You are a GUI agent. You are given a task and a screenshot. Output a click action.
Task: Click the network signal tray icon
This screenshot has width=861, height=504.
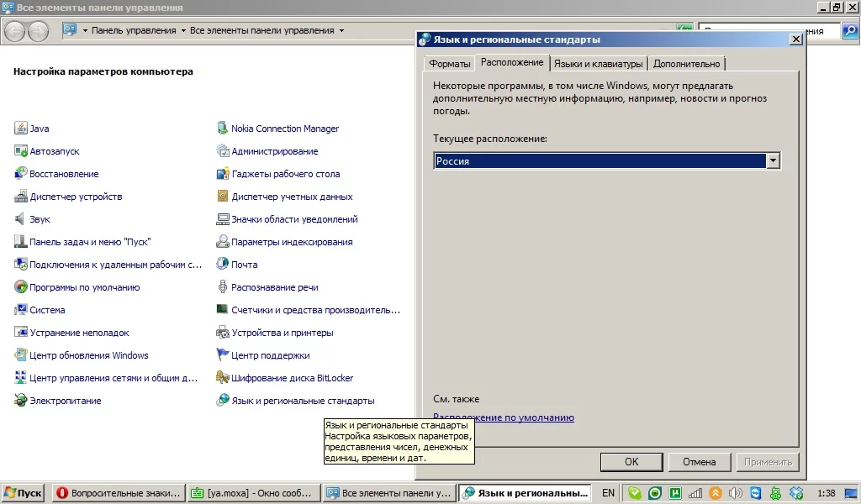tap(695, 493)
